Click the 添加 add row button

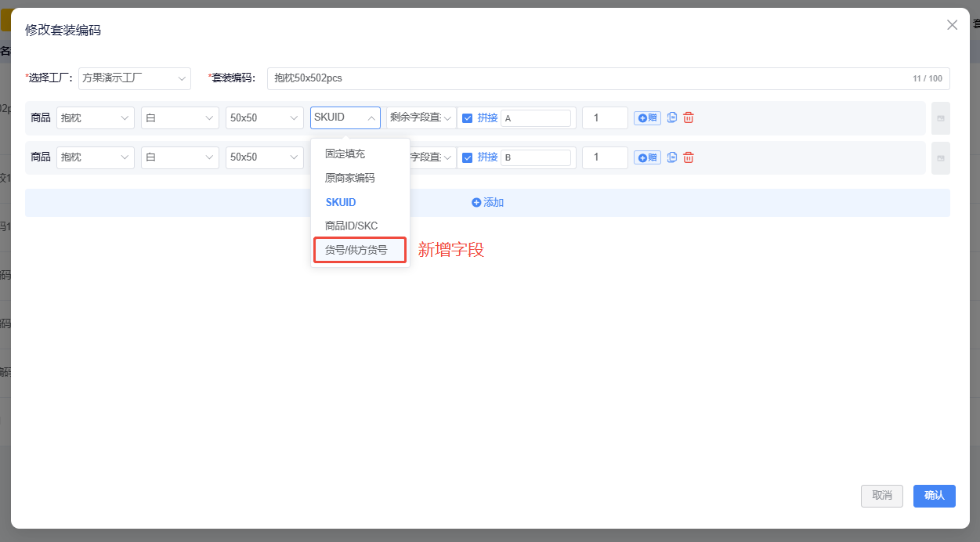487,203
